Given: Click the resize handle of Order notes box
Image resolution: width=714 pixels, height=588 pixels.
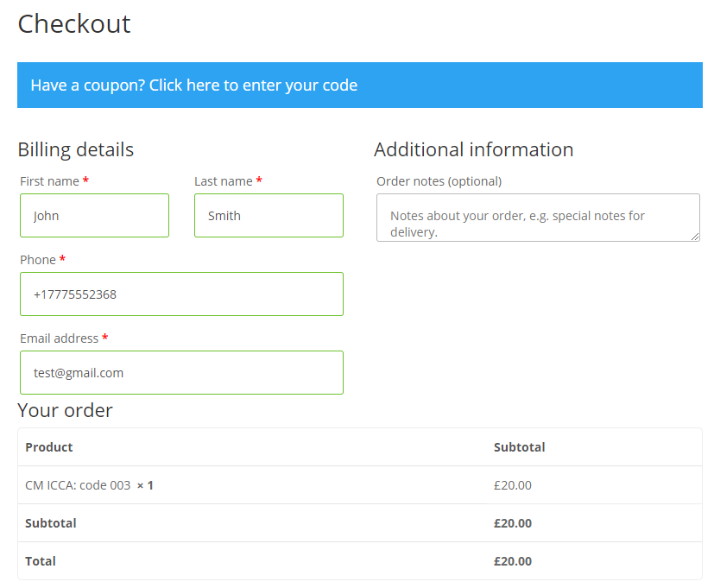Looking at the screenshot, I should 695,237.
